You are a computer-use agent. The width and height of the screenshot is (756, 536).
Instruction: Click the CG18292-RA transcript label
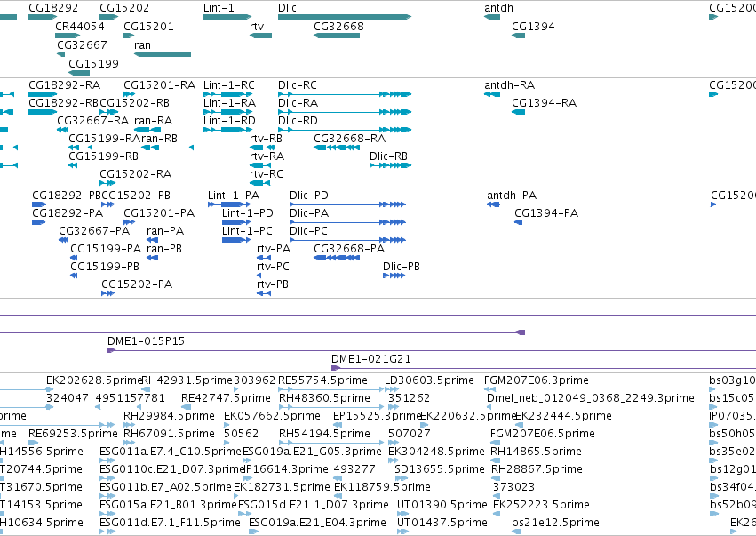64,85
